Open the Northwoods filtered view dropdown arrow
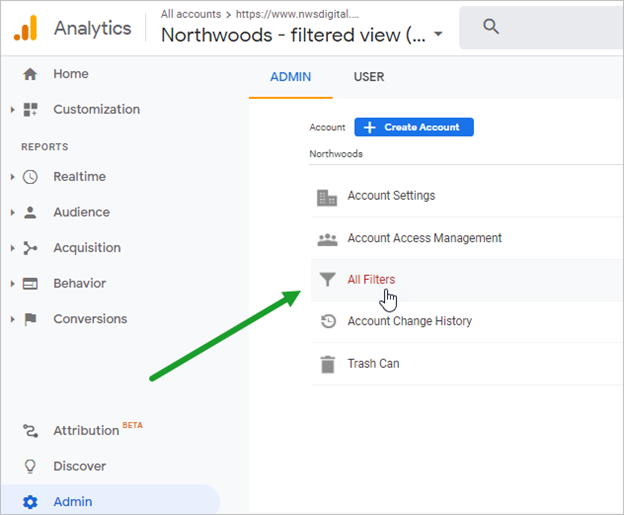 point(438,34)
